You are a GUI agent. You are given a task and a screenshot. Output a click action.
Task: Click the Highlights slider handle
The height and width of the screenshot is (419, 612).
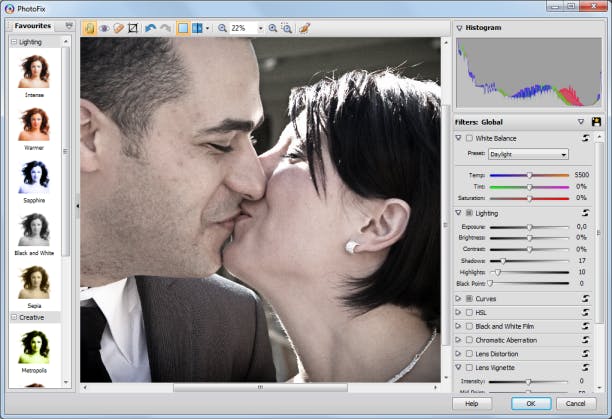pyautogui.click(x=498, y=272)
